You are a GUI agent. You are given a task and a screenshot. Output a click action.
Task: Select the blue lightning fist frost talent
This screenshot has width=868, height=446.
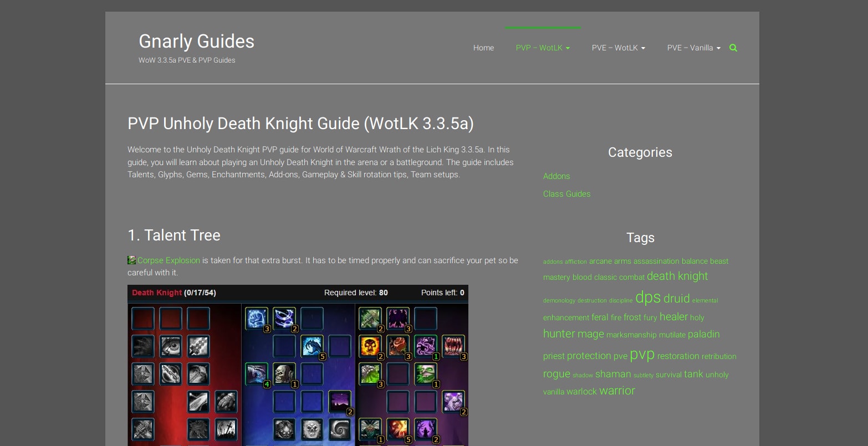256,319
